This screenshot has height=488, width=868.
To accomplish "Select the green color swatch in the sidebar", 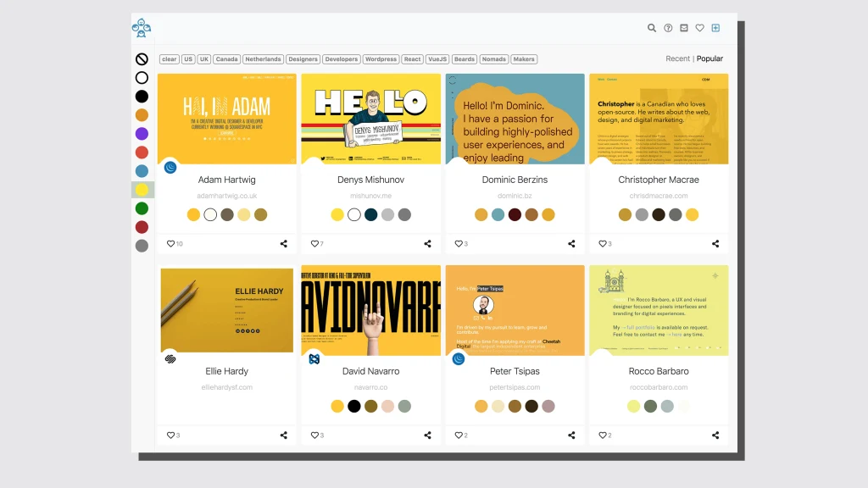I will pyautogui.click(x=142, y=208).
